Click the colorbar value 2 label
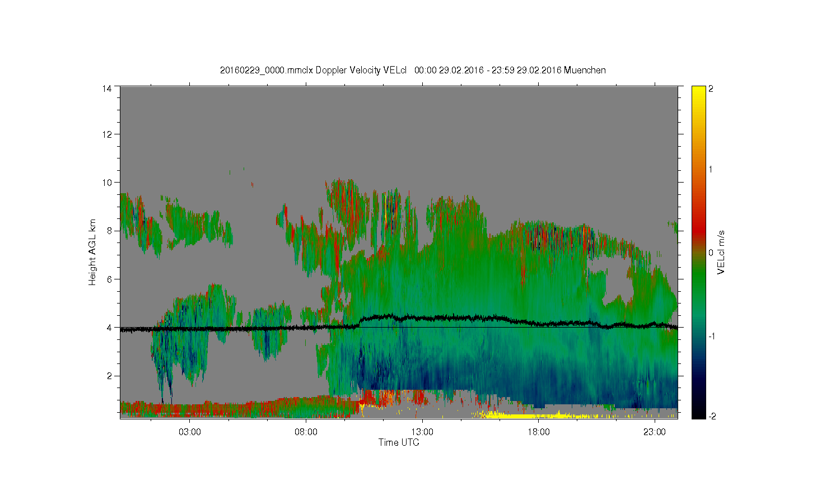 [711, 88]
